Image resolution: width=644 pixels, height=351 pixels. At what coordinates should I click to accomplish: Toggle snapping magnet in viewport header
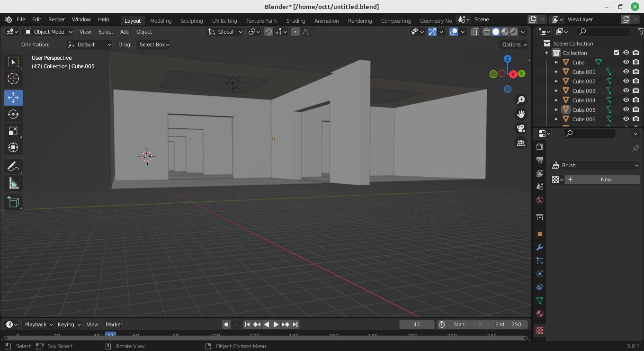(268, 32)
